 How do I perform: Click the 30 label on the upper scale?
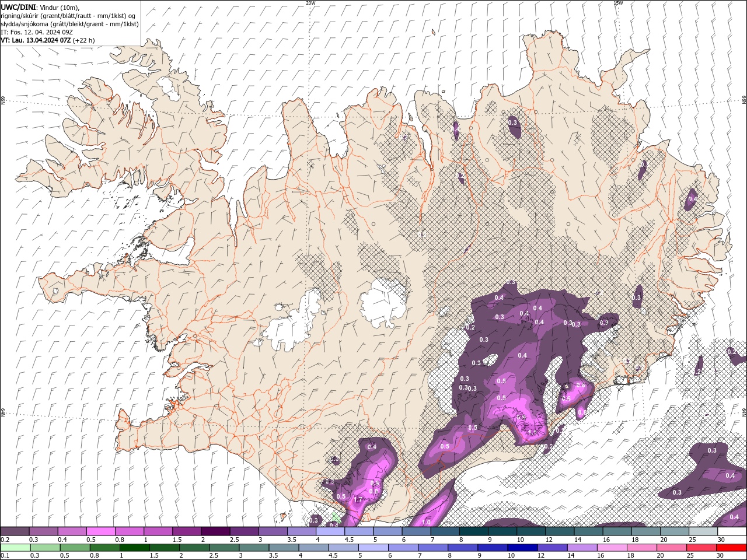coord(722,540)
